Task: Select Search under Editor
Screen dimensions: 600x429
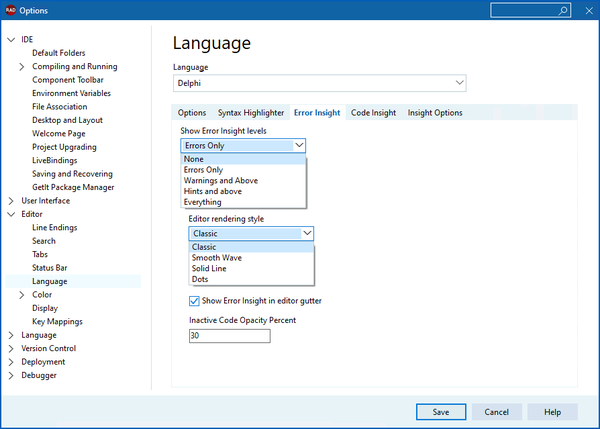Action: click(44, 241)
